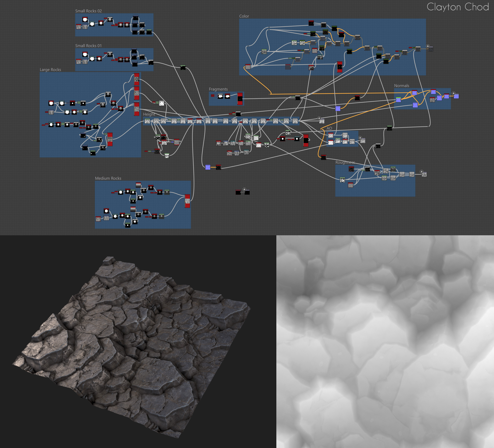The image size is (494, 448).
Task: Click the Height output node cube badge
Action: pyautogui.click(x=319, y=118)
